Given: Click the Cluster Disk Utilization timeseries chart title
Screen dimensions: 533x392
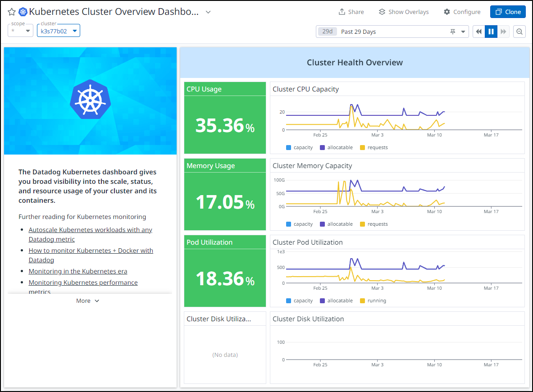Looking at the screenshot, I should coord(308,319).
